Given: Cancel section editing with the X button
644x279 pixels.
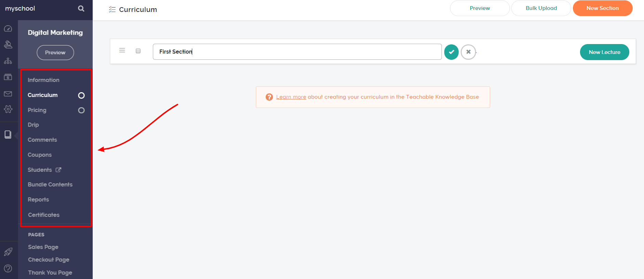Looking at the screenshot, I should [468, 52].
